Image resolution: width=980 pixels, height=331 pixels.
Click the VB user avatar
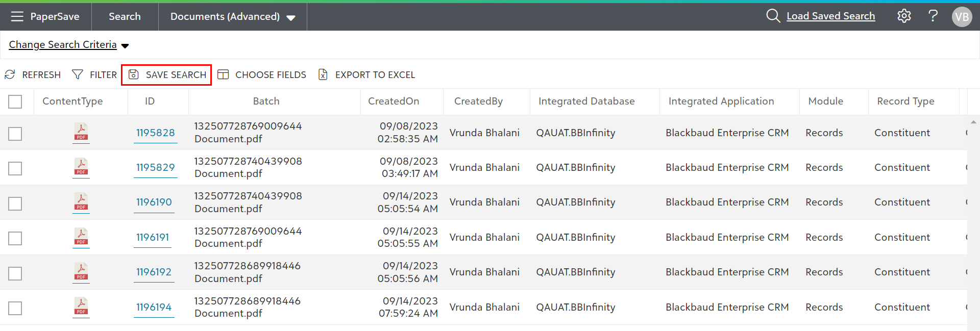pos(962,17)
